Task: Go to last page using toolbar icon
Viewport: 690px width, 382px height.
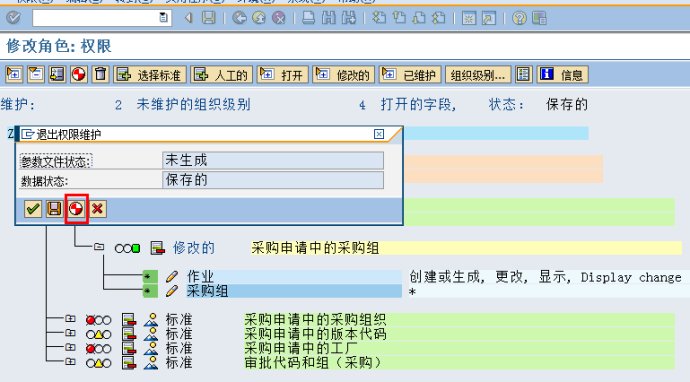Action: (x=439, y=18)
